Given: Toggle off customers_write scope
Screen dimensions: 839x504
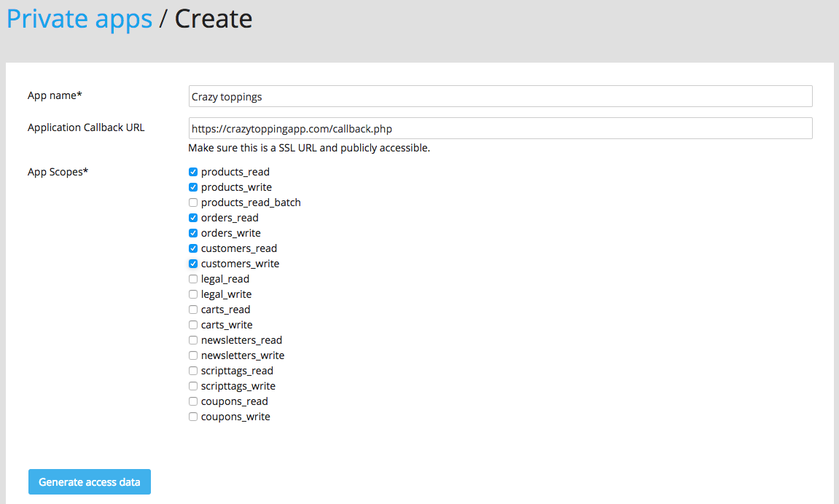Looking at the screenshot, I should (x=193, y=264).
